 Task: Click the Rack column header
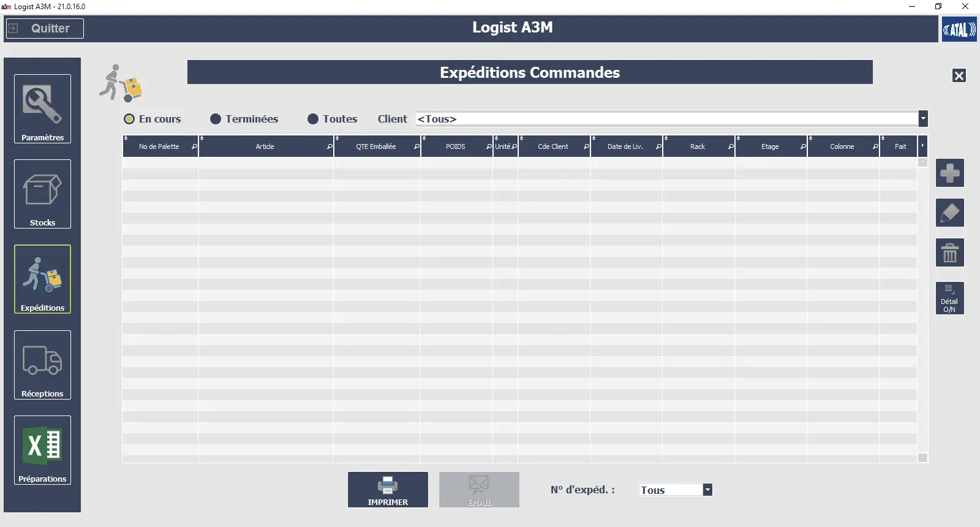698,146
